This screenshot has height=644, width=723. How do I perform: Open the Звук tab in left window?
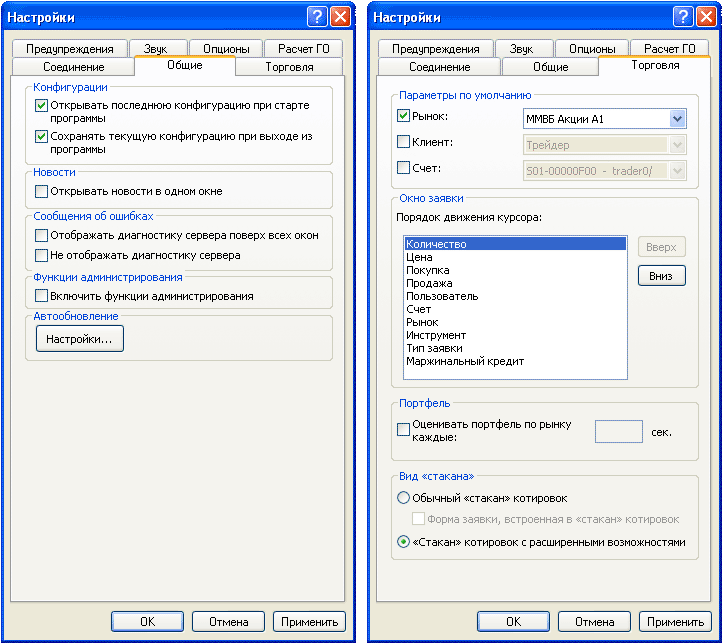tap(158, 48)
